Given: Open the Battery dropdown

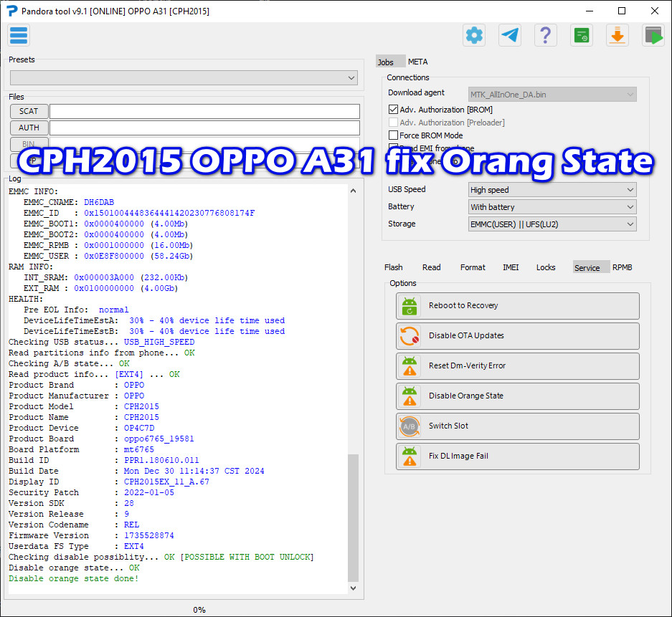Looking at the screenshot, I should tap(552, 207).
